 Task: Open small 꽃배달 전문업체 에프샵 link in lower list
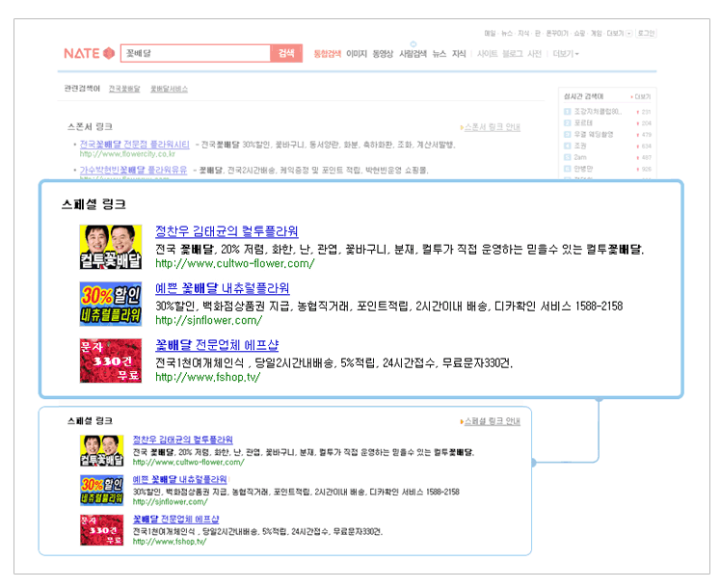tap(175, 520)
